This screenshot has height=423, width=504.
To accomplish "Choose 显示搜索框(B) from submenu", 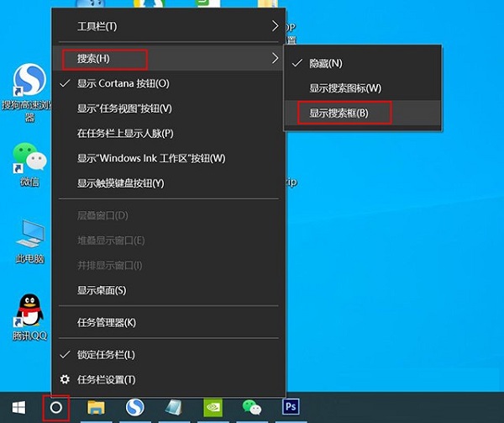I will (339, 114).
